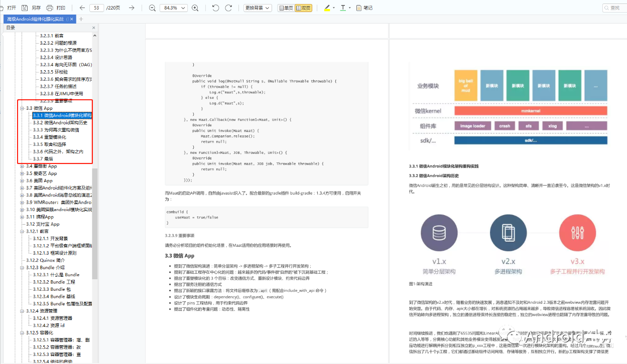Rotate the page clockwise
The width and height of the screenshot is (627, 364).
228,8
